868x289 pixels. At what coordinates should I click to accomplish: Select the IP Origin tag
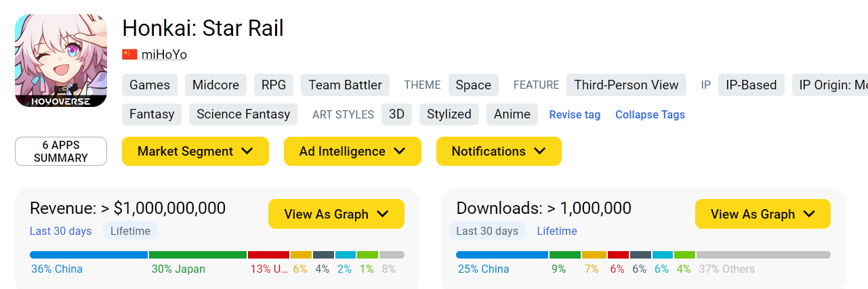coord(830,85)
